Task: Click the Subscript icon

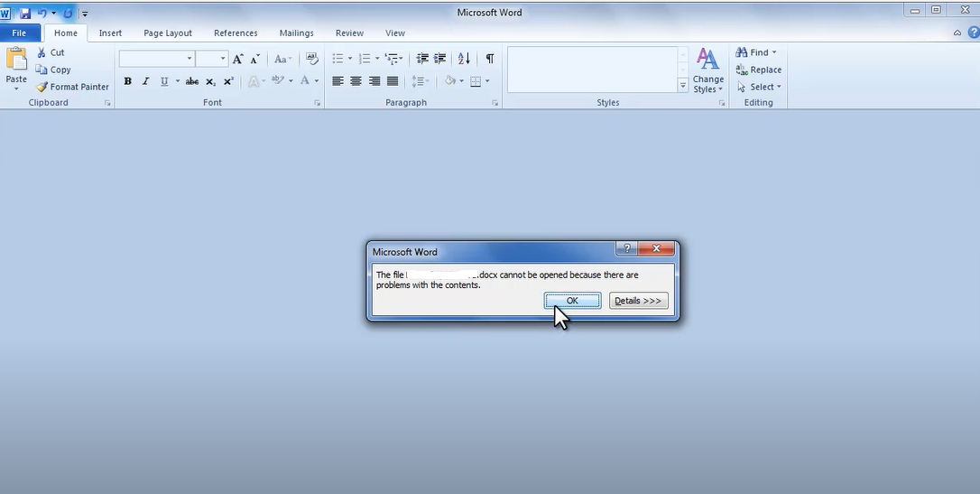Action: point(210,81)
